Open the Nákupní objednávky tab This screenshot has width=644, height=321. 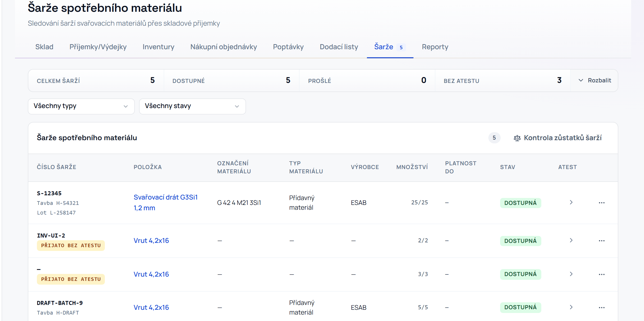pyautogui.click(x=224, y=47)
